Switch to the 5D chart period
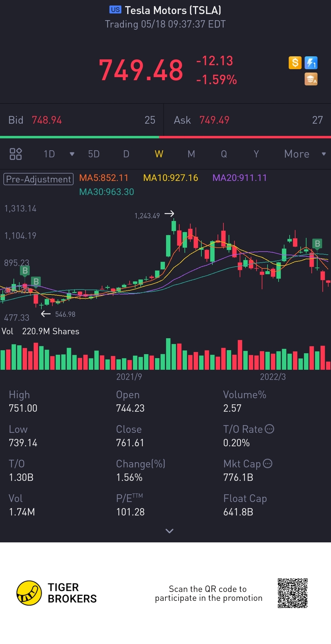 tap(94, 154)
